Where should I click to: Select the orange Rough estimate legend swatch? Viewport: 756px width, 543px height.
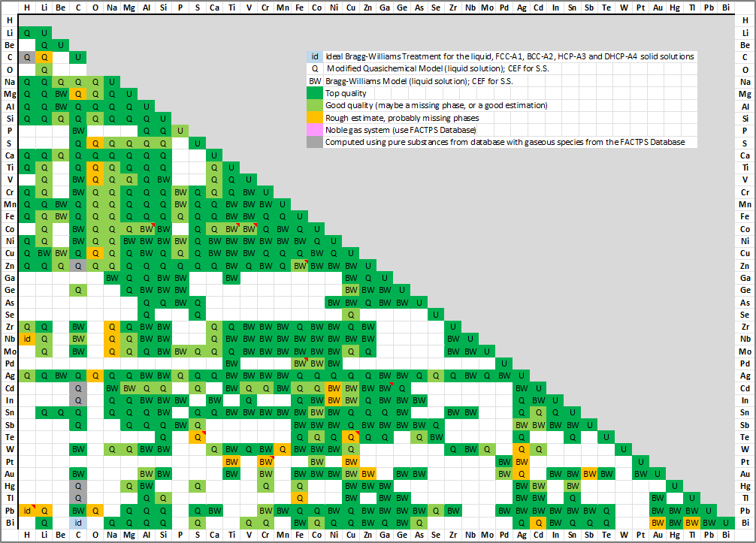[314, 118]
